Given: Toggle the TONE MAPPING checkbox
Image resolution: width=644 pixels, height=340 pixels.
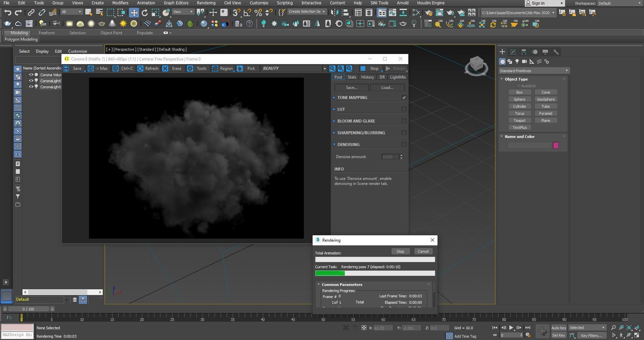Looking at the screenshot, I should point(404,97).
